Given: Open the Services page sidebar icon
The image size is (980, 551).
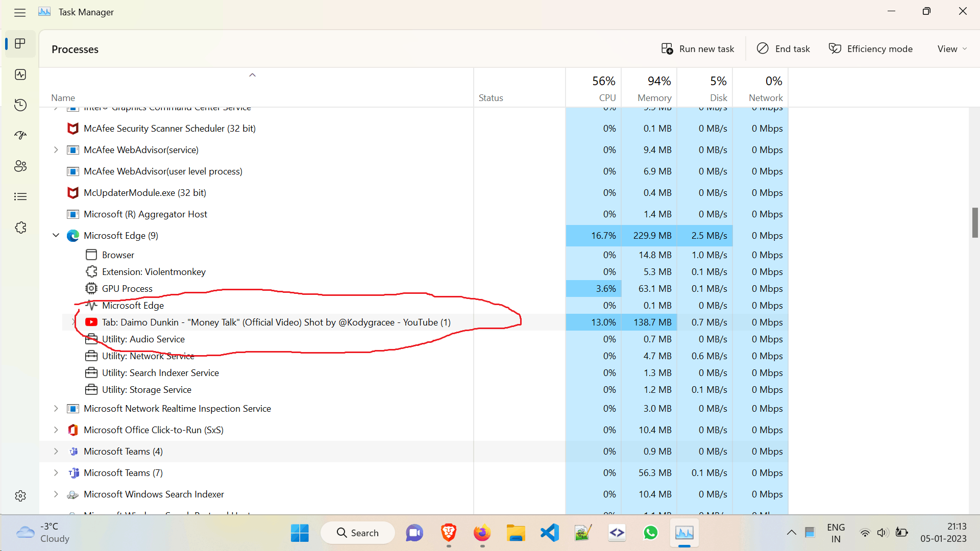Looking at the screenshot, I should pos(20,228).
